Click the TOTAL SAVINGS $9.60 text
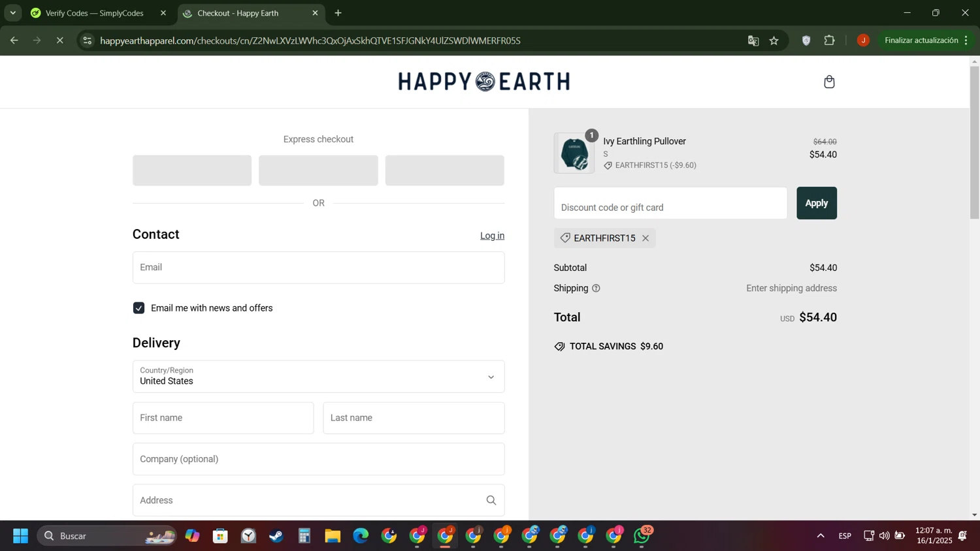 click(616, 347)
